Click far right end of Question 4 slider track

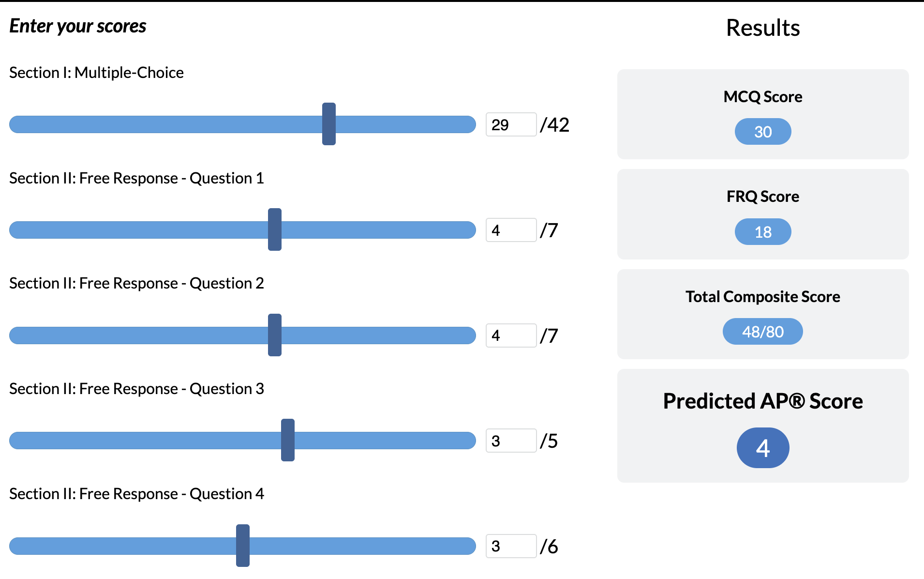click(x=470, y=546)
